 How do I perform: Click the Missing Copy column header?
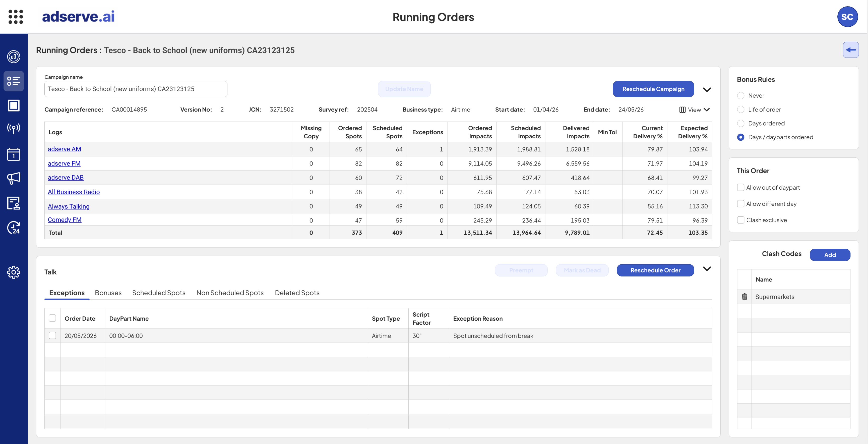pyautogui.click(x=311, y=132)
